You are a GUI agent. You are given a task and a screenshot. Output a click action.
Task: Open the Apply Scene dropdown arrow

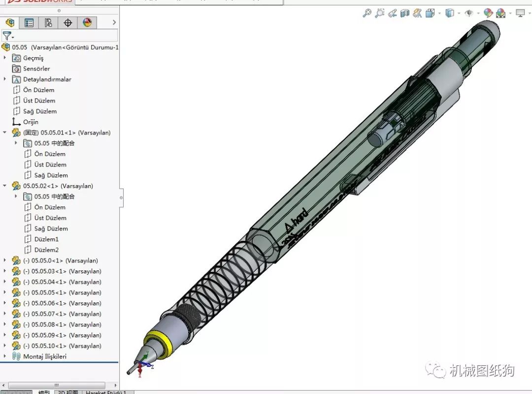(x=510, y=14)
